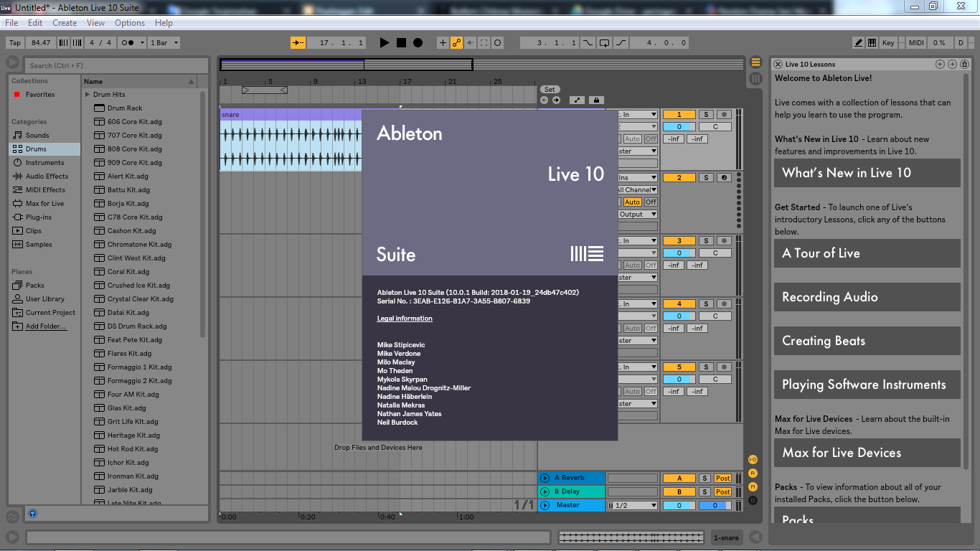Viewport: 980px width, 551px height.
Task: Toggle the Mixer (M) section selector
Action: click(x=753, y=486)
